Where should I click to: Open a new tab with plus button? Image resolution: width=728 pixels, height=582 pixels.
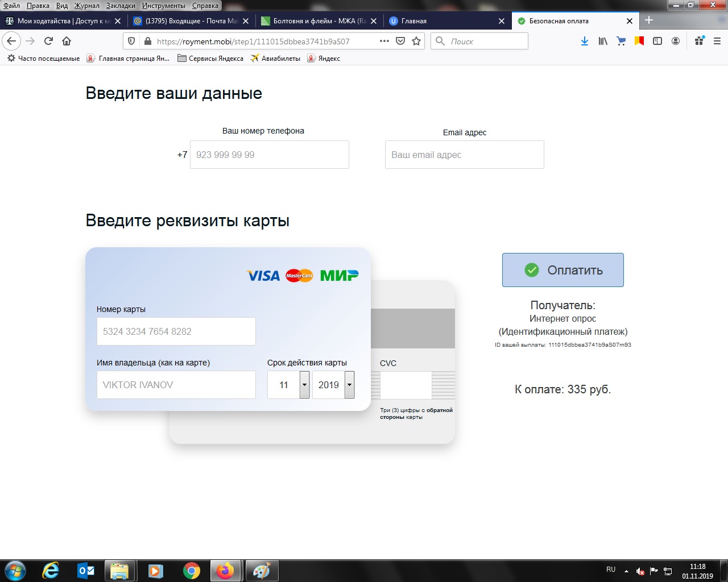click(x=649, y=20)
